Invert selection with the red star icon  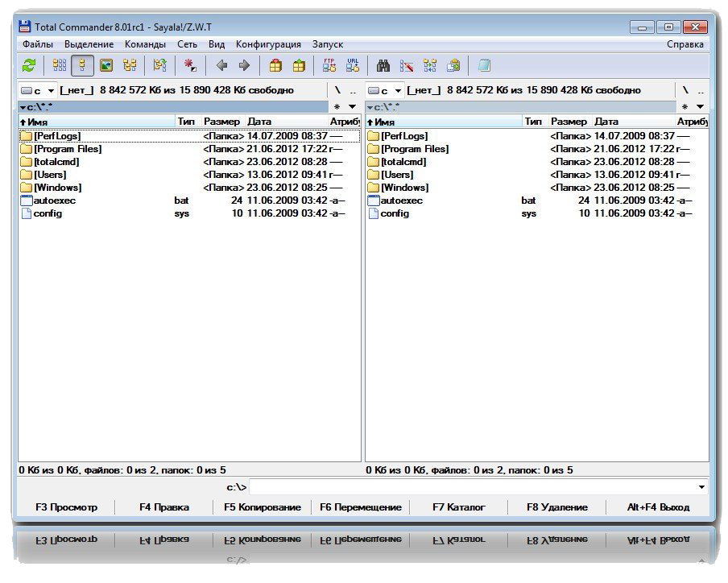(x=190, y=65)
